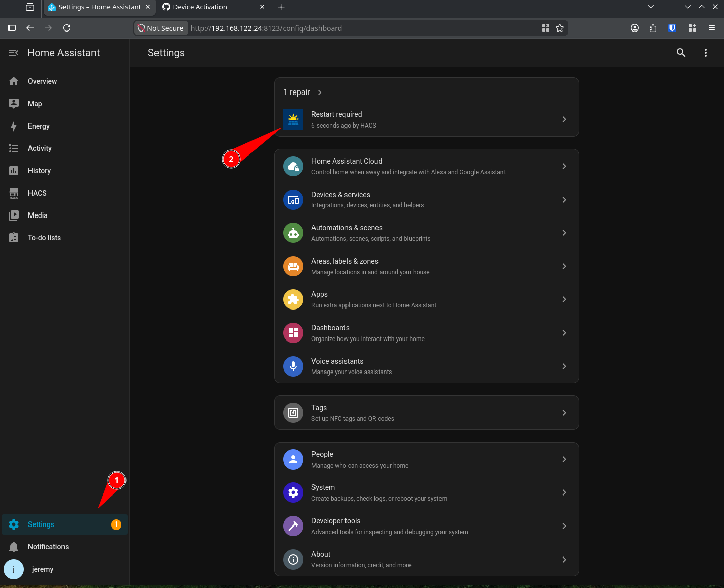Image resolution: width=724 pixels, height=588 pixels.
Task: Open chevron on Home Assistant Cloud row
Action: tap(564, 166)
